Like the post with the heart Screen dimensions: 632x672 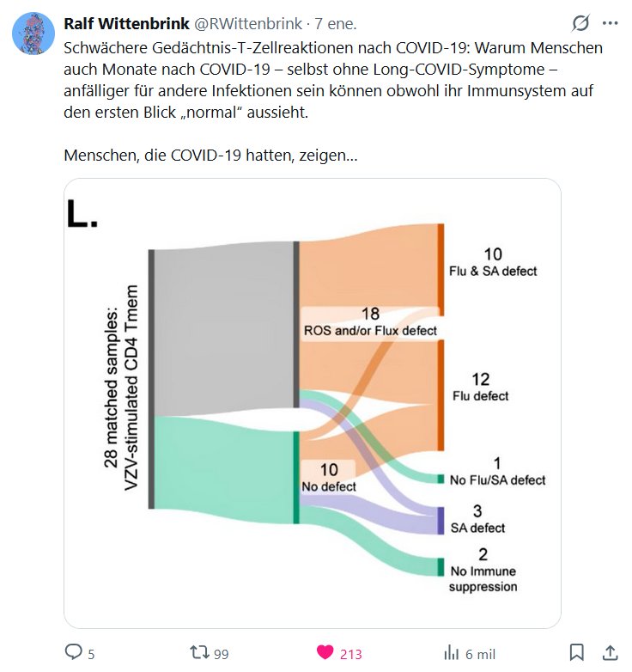click(x=325, y=653)
